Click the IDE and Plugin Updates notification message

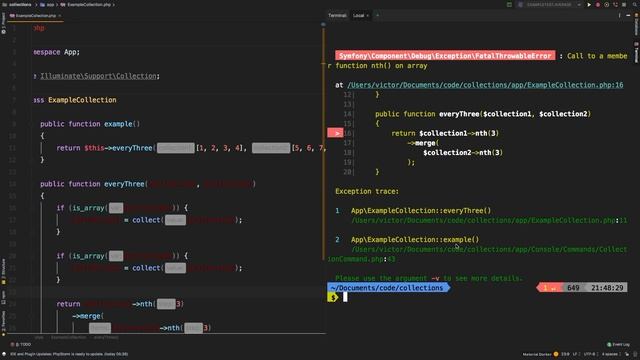[x=69, y=354]
